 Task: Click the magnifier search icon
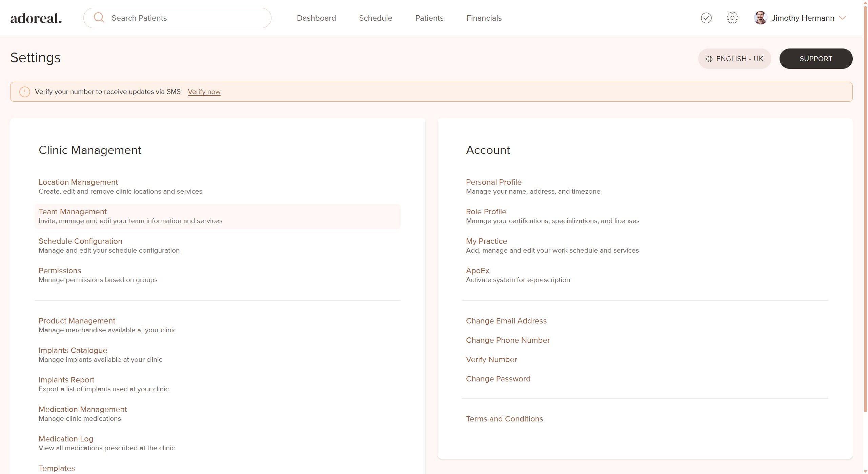(99, 18)
